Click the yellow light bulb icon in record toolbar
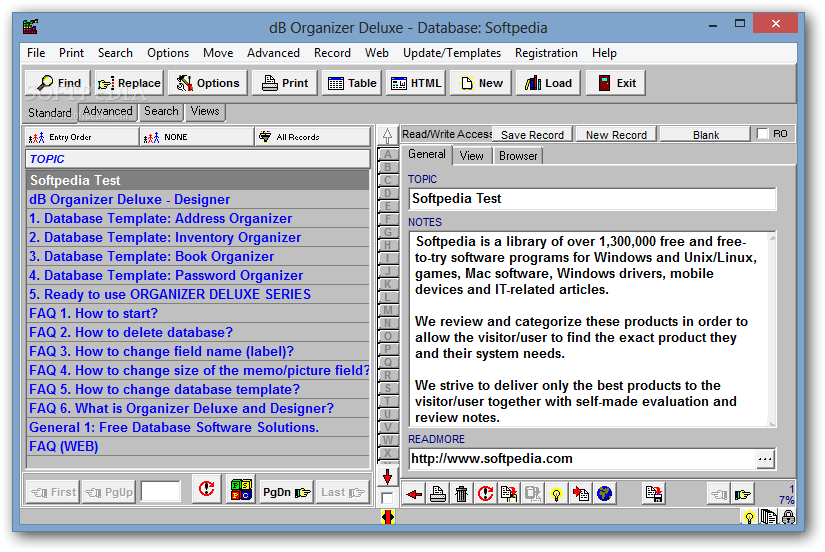 coord(556,494)
